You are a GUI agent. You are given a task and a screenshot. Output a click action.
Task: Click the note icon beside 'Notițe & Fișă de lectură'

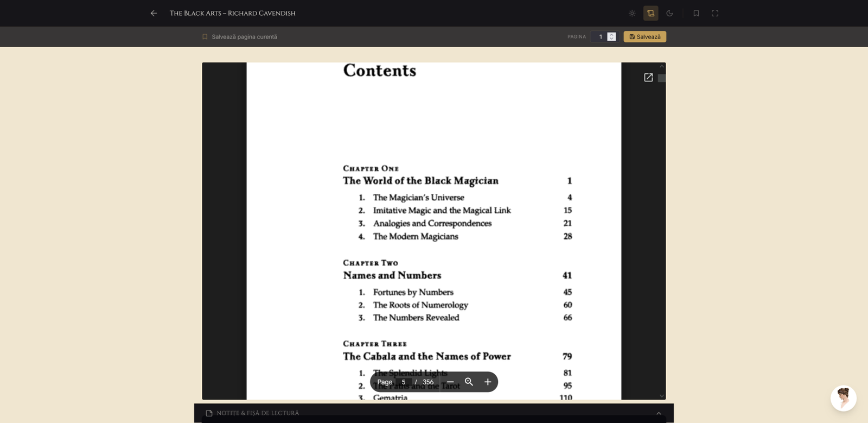tap(209, 413)
